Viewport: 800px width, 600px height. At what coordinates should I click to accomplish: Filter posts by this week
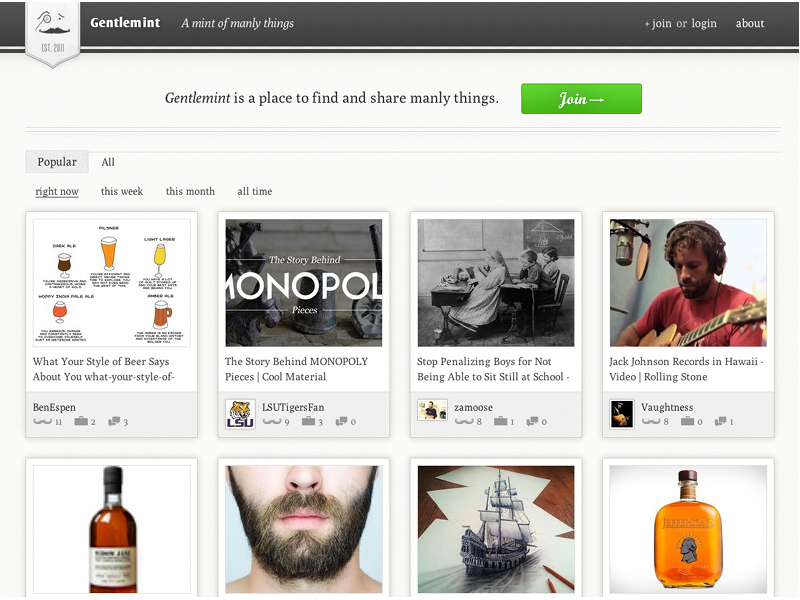122,191
